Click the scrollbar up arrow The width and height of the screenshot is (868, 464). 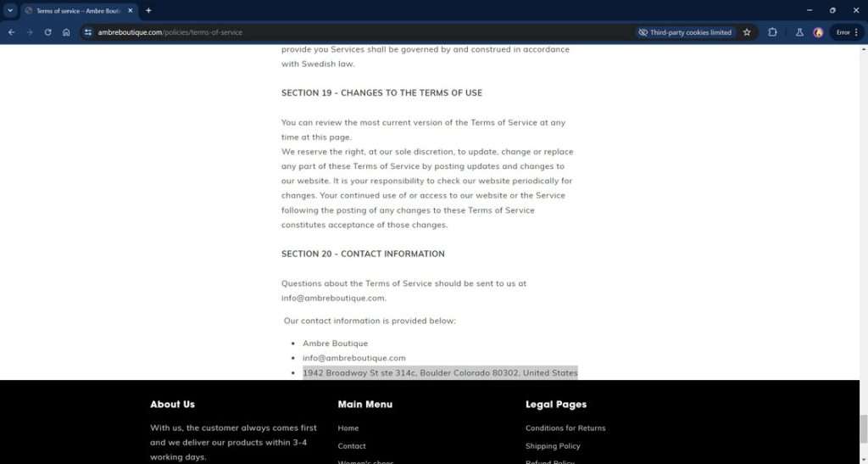pos(864,49)
